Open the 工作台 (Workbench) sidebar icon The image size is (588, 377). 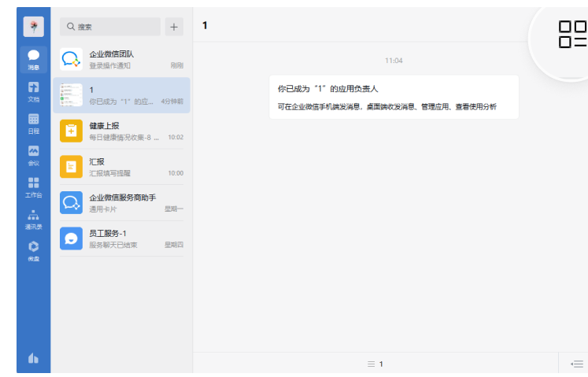pyautogui.click(x=33, y=187)
